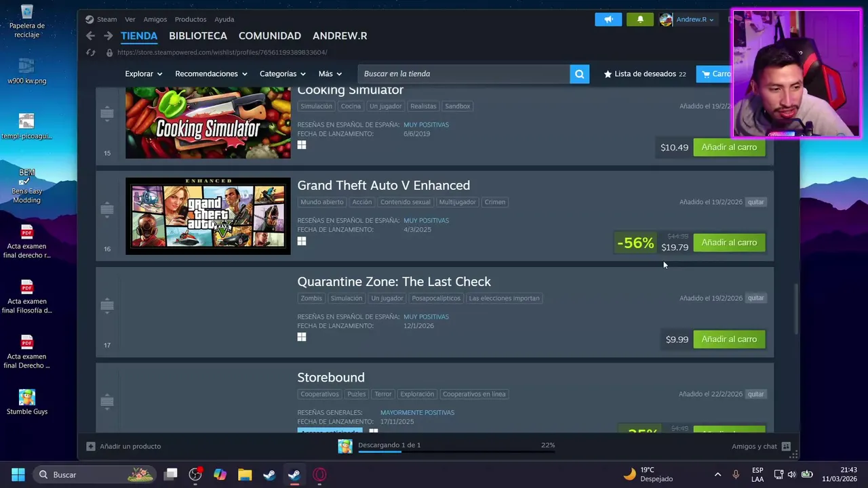Image resolution: width=868 pixels, height=488 pixels.
Task: Click the -56% discount badge
Action: [x=635, y=243]
